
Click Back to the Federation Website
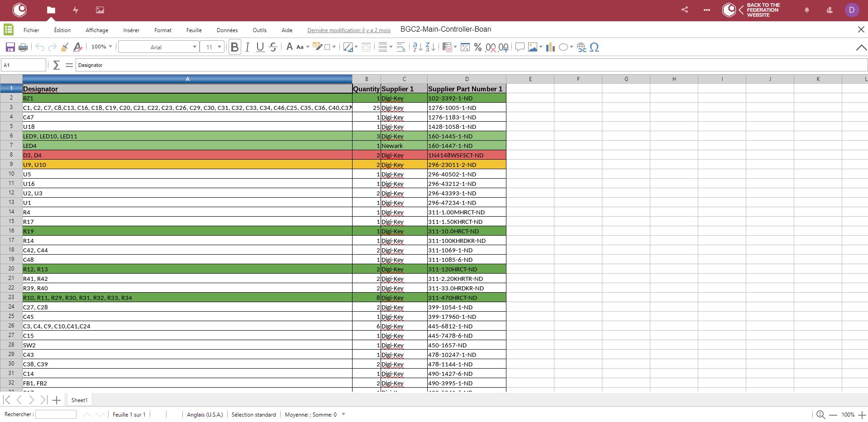tap(763, 10)
